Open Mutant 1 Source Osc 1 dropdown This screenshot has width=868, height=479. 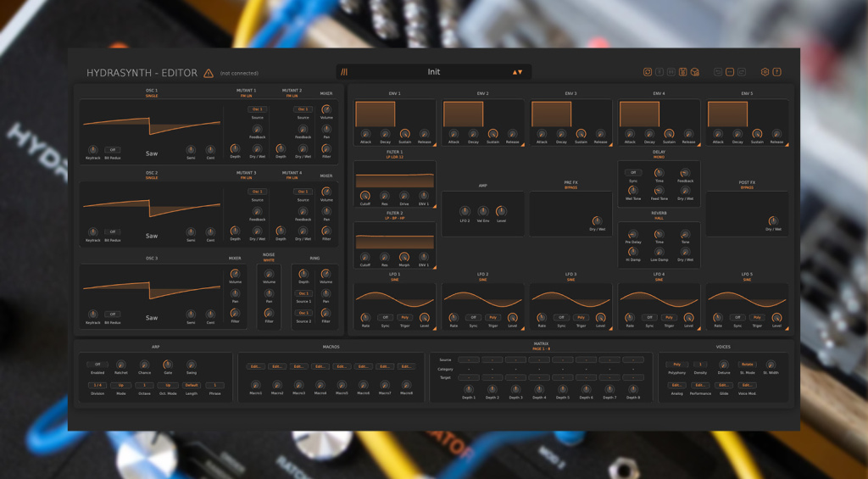(258, 109)
